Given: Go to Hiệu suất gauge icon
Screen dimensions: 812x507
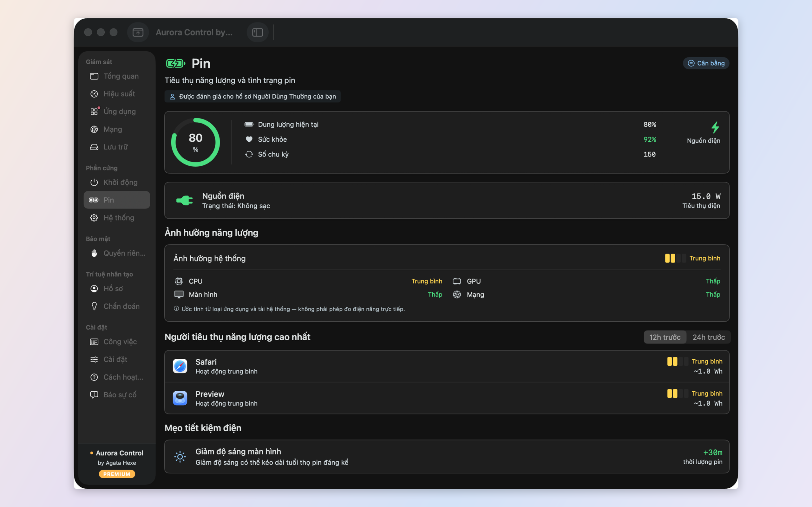Looking at the screenshot, I should pos(117,94).
